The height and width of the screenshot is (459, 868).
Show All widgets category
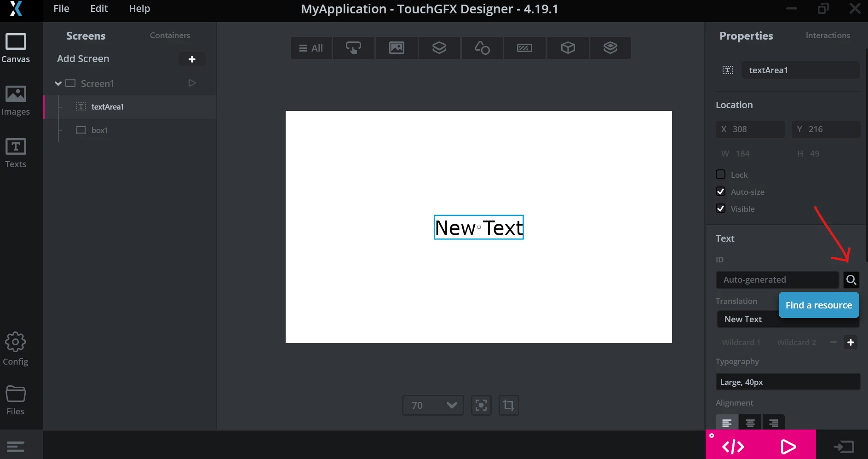click(311, 48)
